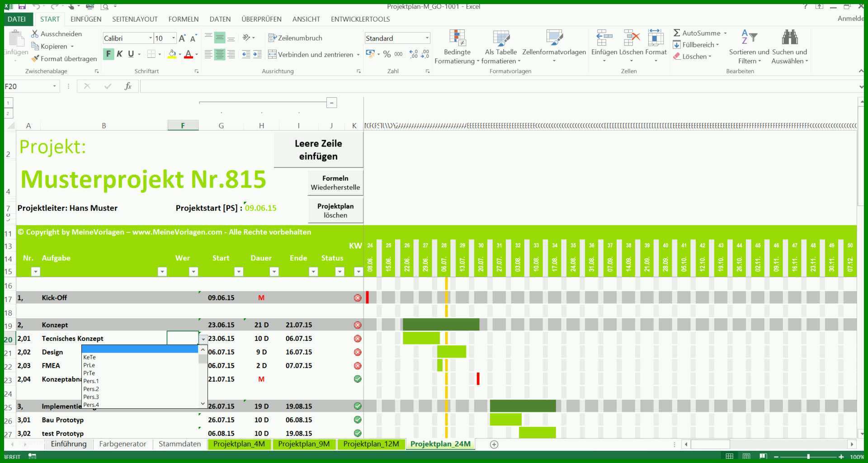Toggle center horizontal alignment

click(x=220, y=55)
